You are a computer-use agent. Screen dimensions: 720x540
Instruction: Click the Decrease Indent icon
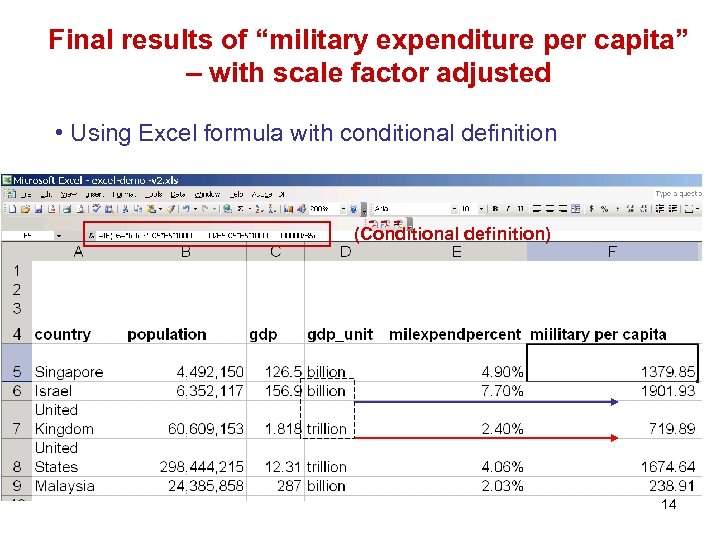pos(659,208)
